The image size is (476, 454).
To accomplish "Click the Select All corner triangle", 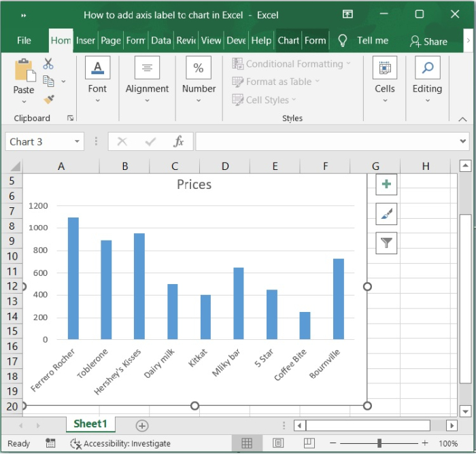I will 15,167.
